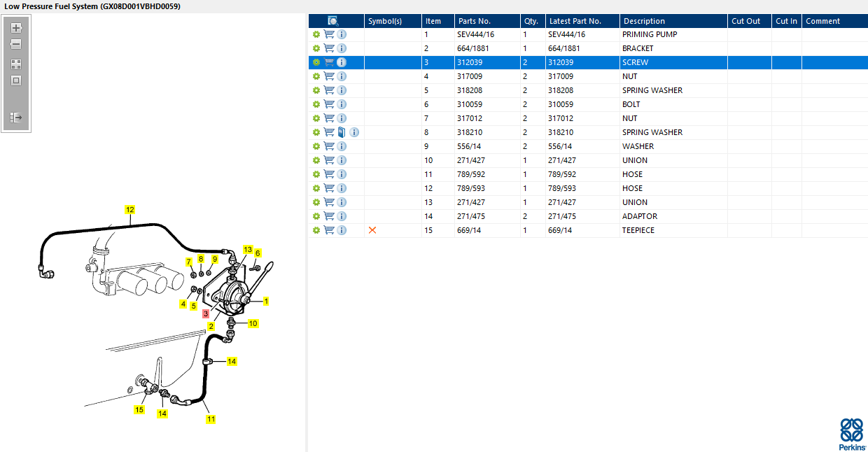Add SCREW 312039 to cart
The height and width of the screenshot is (452, 868).
click(x=329, y=62)
